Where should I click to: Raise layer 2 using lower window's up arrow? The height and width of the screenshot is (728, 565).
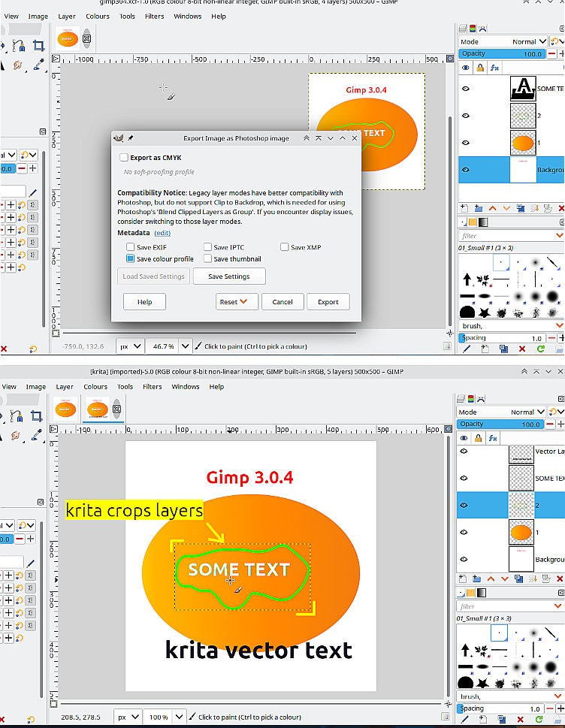491,579
